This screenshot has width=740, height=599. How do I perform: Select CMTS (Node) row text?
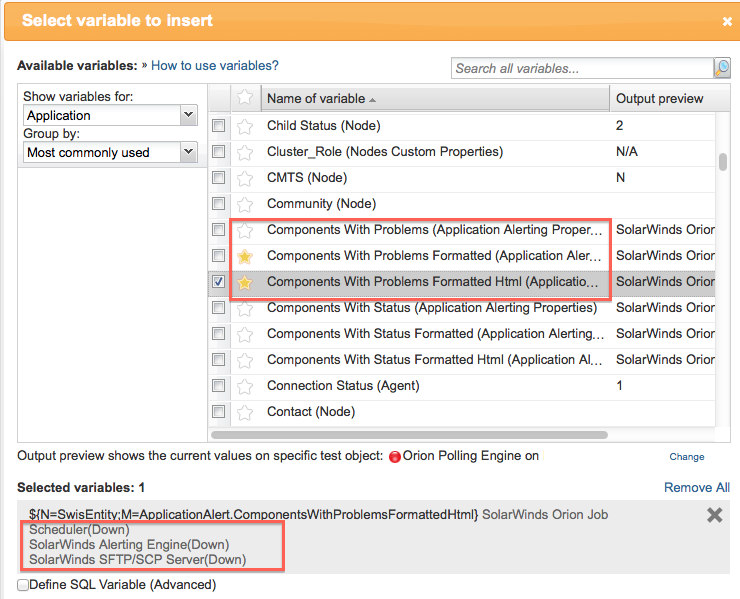307,177
